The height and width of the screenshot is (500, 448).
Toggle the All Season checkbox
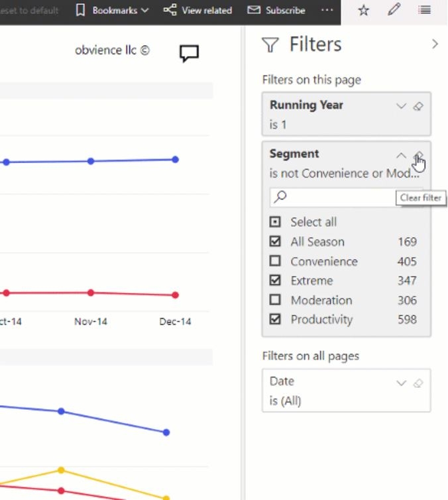pyautogui.click(x=275, y=241)
